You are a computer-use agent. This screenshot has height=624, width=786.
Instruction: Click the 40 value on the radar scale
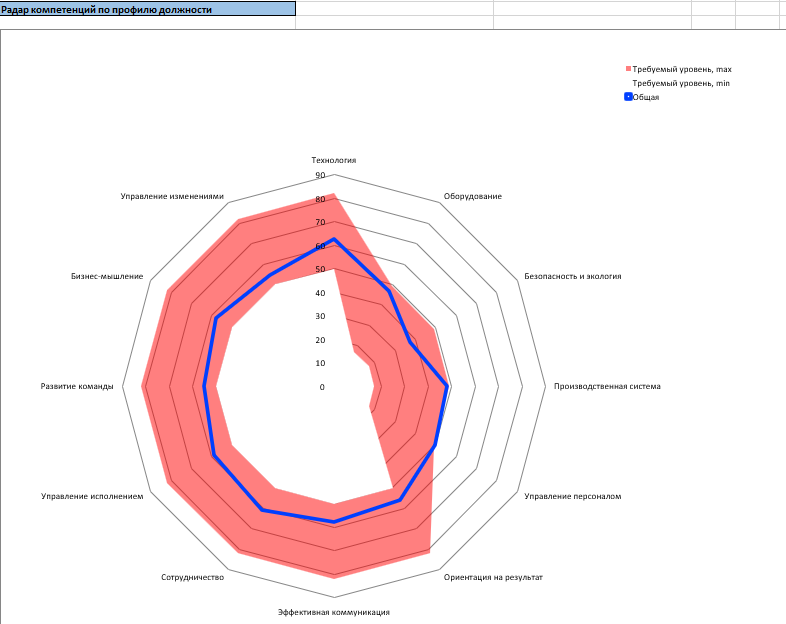(320, 293)
